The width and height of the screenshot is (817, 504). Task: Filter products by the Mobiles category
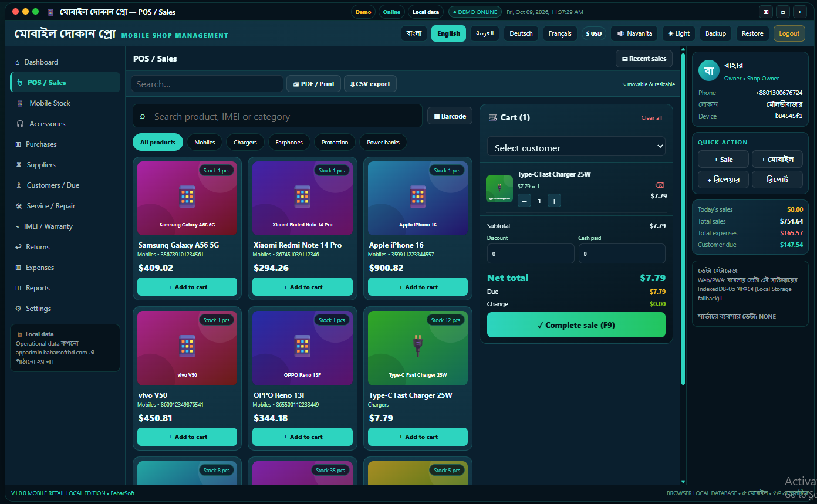(x=205, y=142)
